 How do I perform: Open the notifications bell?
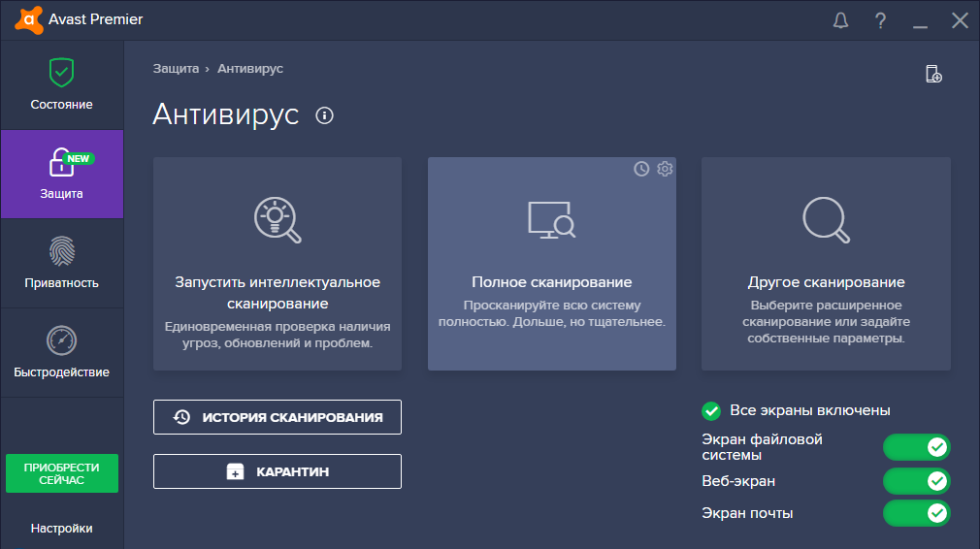pyautogui.click(x=840, y=20)
